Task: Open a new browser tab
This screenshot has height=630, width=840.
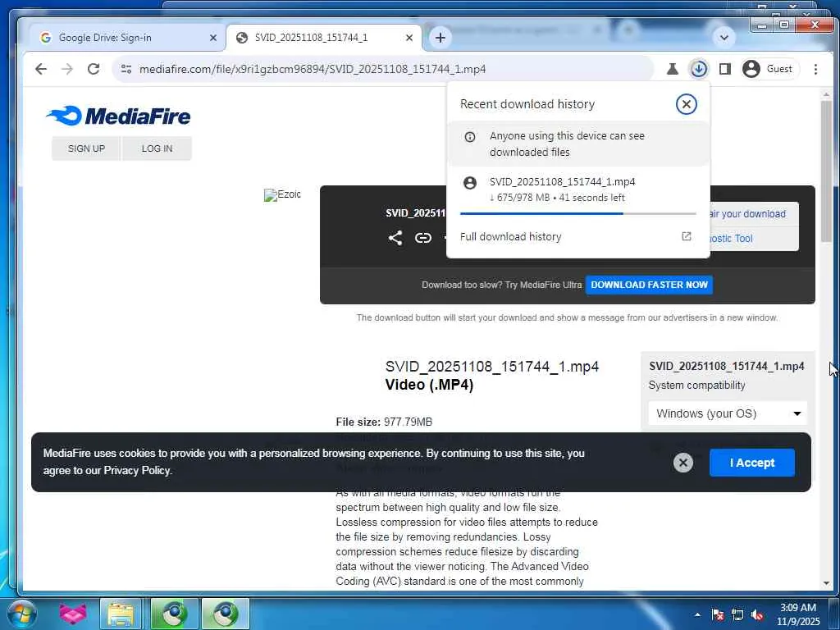Action: (x=441, y=38)
